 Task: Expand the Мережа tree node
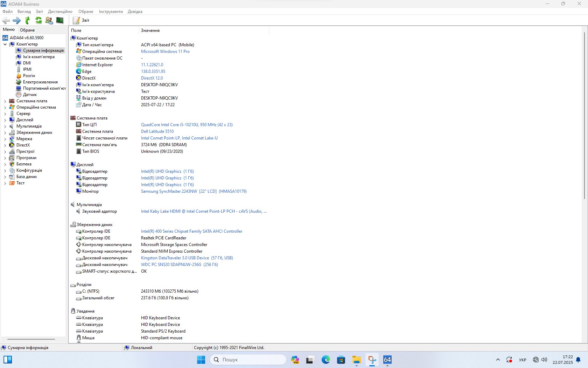coord(5,139)
